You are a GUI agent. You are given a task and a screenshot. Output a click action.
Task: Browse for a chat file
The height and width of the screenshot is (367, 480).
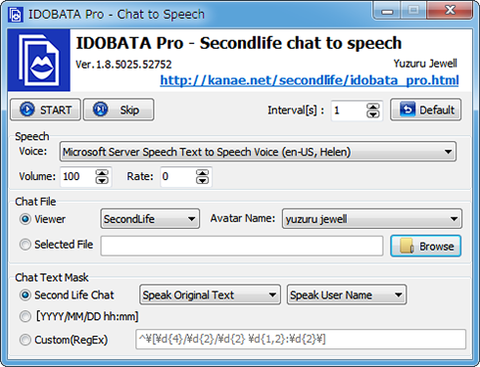426,246
